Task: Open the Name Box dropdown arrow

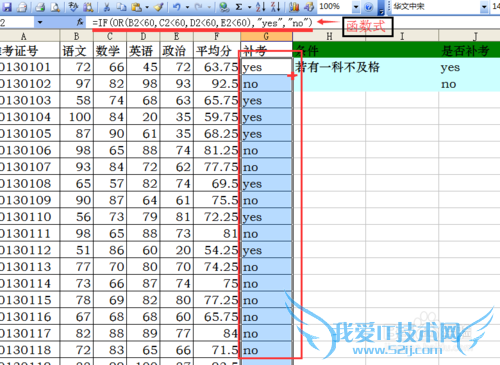Action: [40, 23]
